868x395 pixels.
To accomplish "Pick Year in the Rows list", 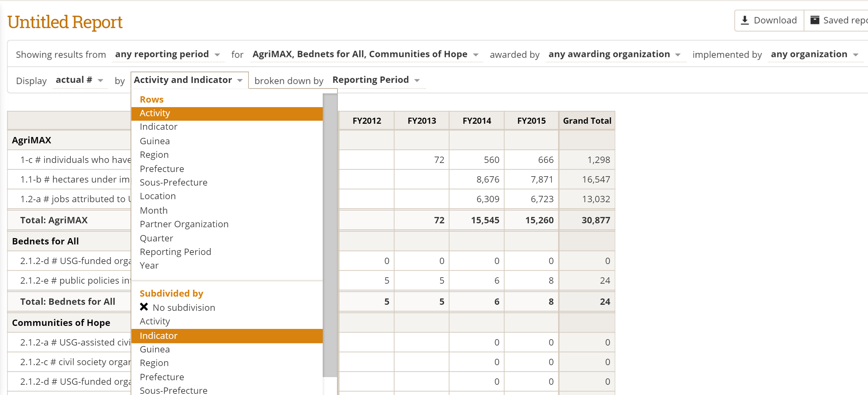I will click(149, 266).
